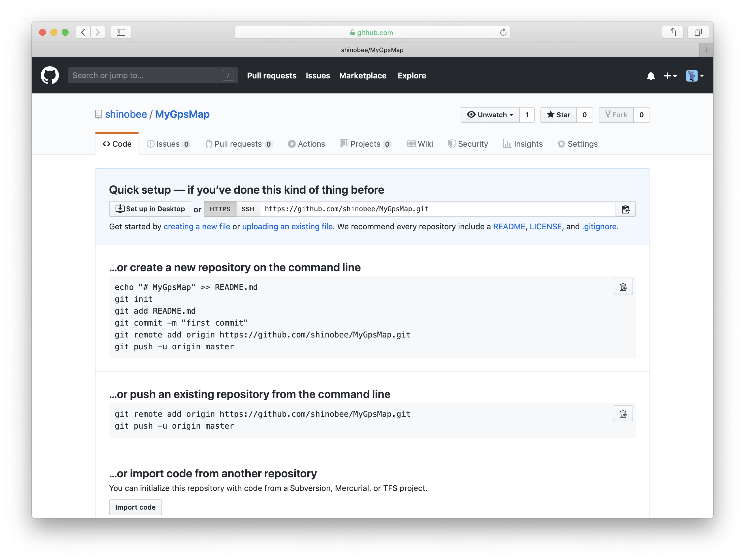745x560 pixels.
Task: Copy the push existing repository commands
Action: pyautogui.click(x=623, y=414)
